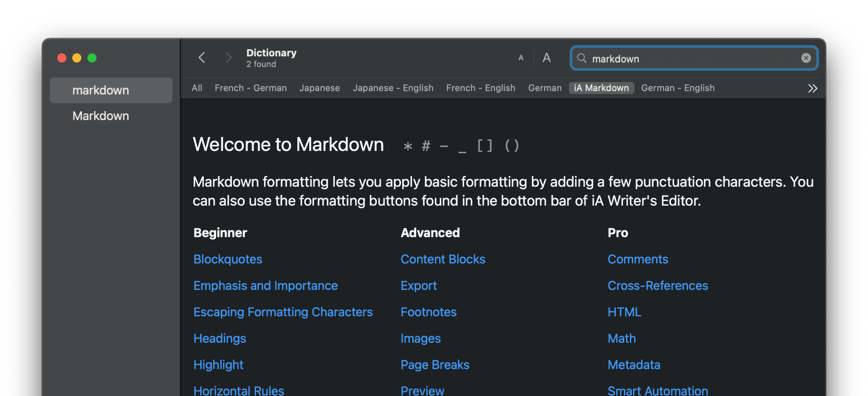Screen dimensions: 868x396
Task: Click inside the markdown search field
Action: pos(694,58)
